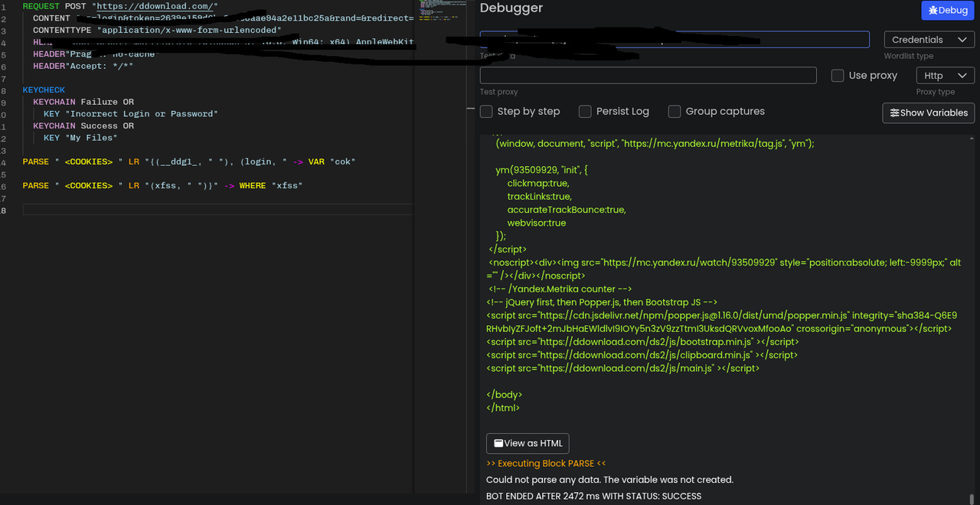The image size is (980, 505).
Task: Click the Wordlist type label
Action: pyautogui.click(x=909, y=56)
